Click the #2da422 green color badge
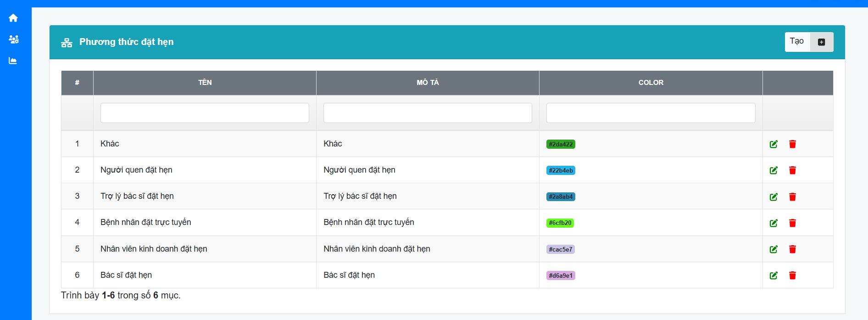This screenshot has width=868, height=320. (x=561, y=144)
